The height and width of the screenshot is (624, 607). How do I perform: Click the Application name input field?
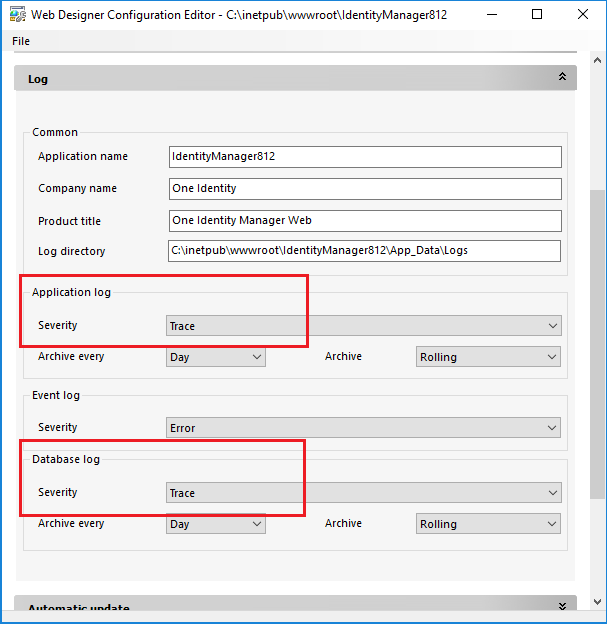(x=365, y=157)
